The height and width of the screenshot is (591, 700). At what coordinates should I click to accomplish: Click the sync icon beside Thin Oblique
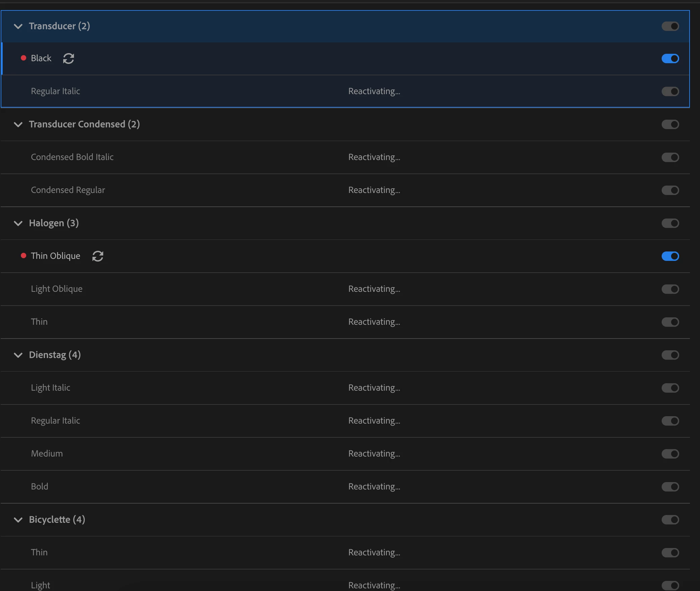98,256
